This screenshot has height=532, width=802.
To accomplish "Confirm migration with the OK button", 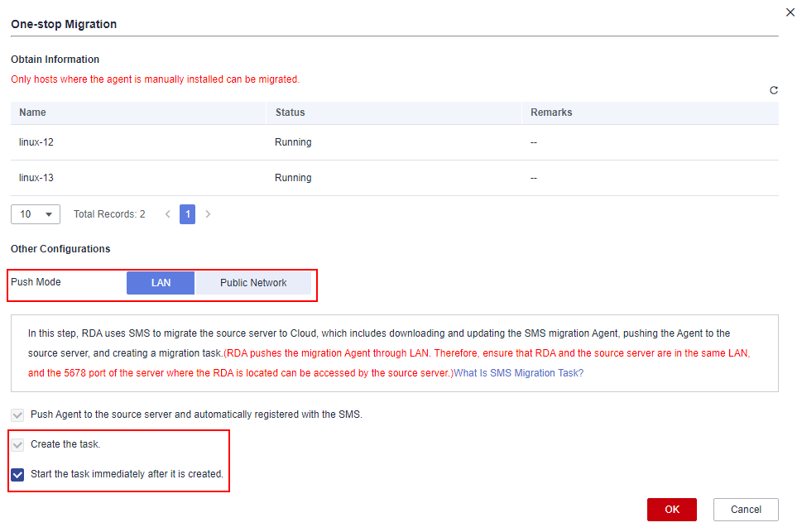I will point(671,510).
